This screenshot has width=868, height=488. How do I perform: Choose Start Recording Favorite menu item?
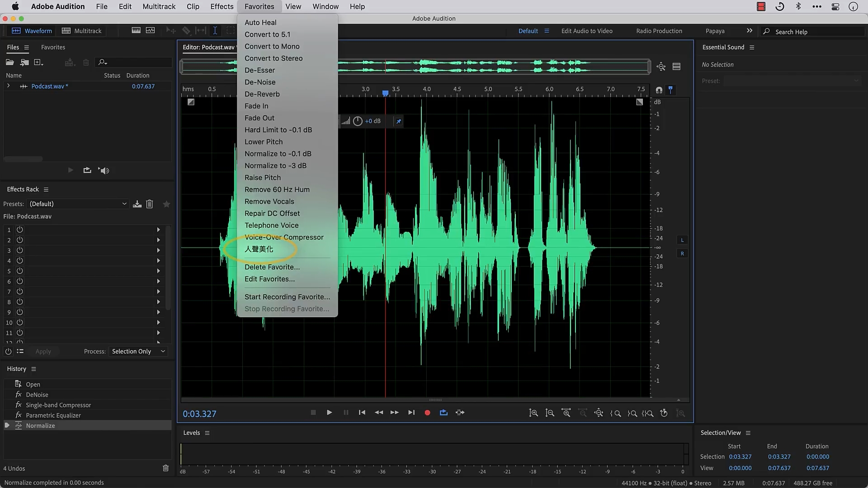[x=287, y=297]
